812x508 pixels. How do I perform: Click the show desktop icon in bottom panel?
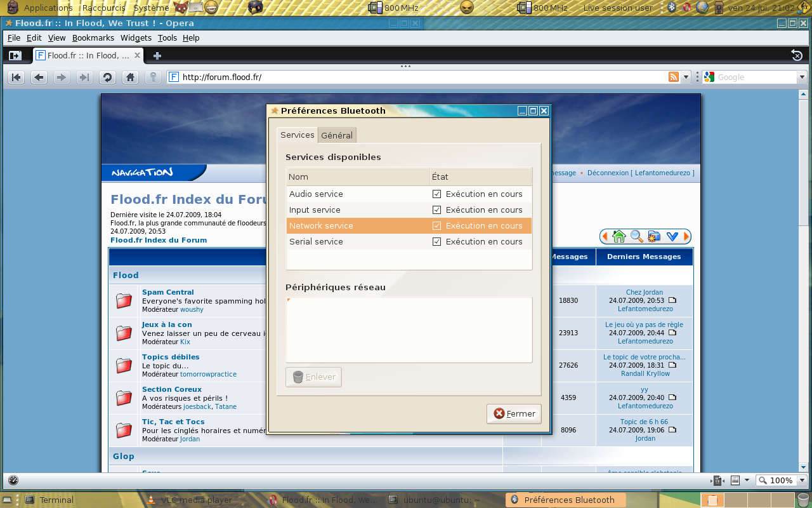click(8, 500)
